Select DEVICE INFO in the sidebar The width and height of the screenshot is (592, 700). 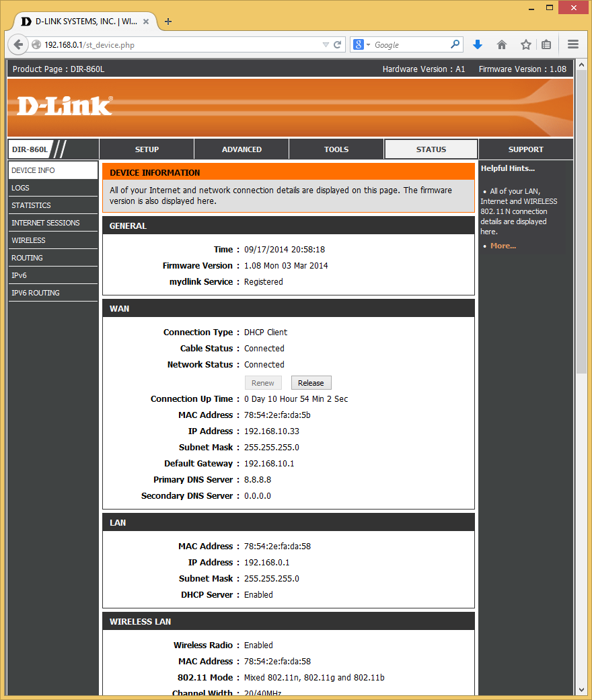tap(53, 170)
